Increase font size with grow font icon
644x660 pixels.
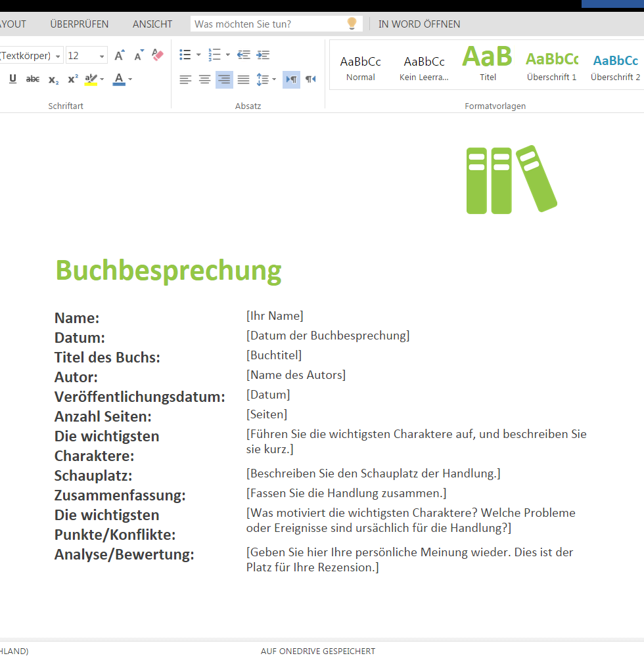[120, 55]
